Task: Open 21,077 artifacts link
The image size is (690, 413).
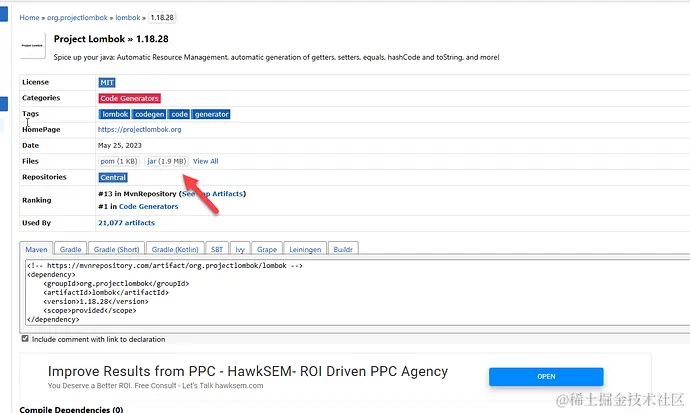Action: click(x=126, y=223)
